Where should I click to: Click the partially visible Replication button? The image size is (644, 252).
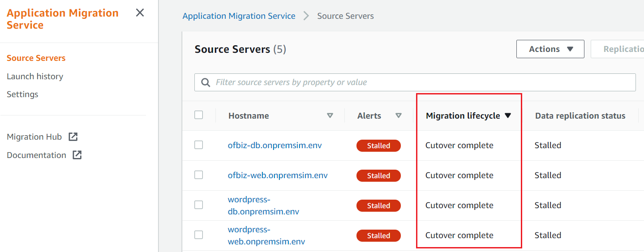(x=618, y=49)
